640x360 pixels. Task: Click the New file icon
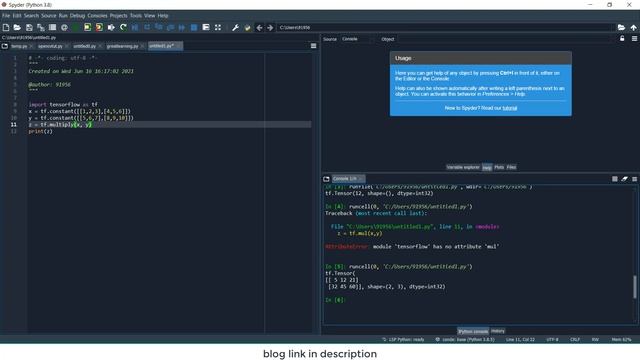tap(6, 27)
